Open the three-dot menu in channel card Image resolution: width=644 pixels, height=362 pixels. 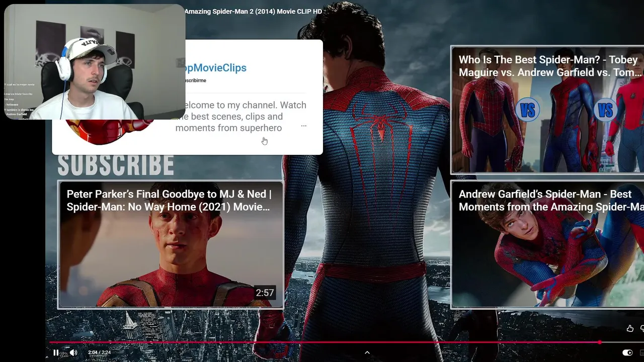point(303,126)
